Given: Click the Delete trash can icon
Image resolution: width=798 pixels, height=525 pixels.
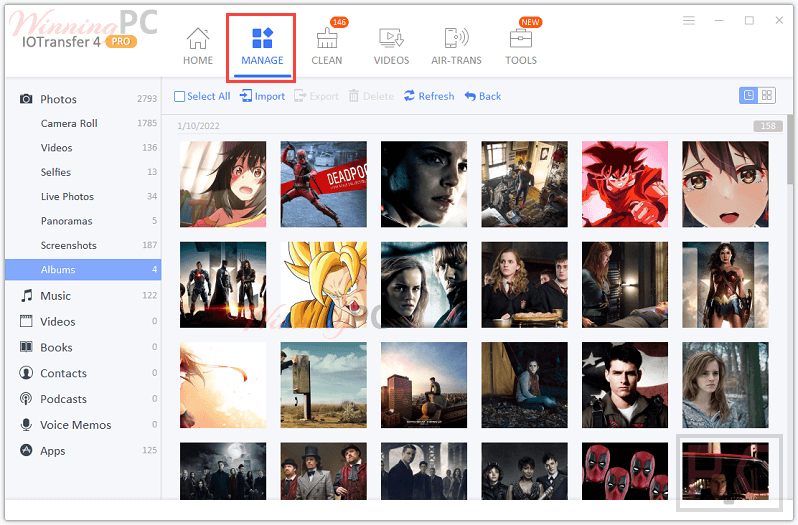Looking at the screenshot, I should coord(354,96).
